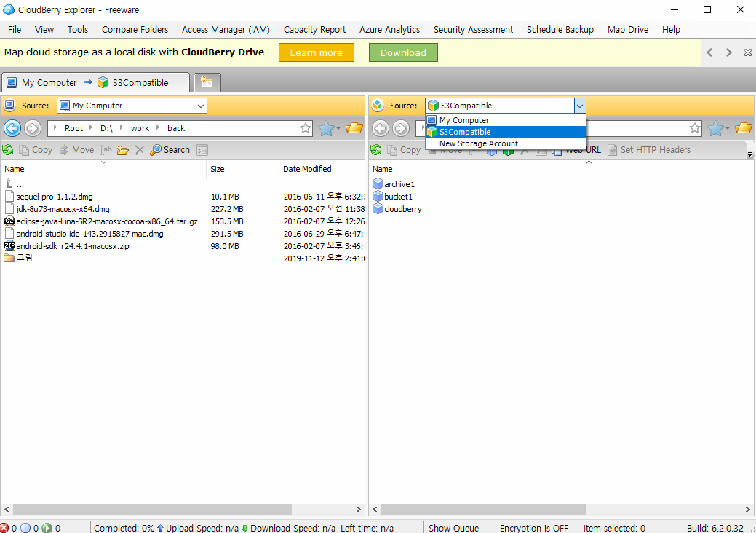Choose New Storage Account from dropdown list

tap(505, 143)
